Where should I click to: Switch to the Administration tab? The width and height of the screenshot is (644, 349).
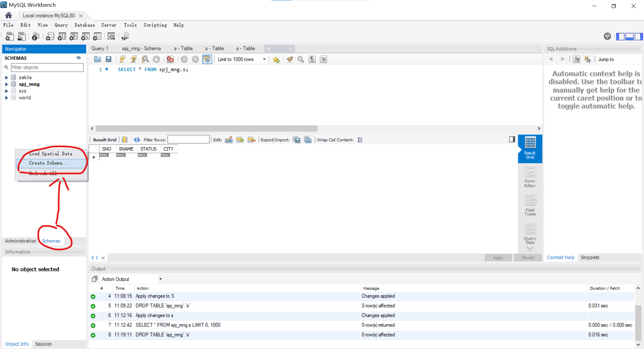pyautogui.click(x=20, y=241)
